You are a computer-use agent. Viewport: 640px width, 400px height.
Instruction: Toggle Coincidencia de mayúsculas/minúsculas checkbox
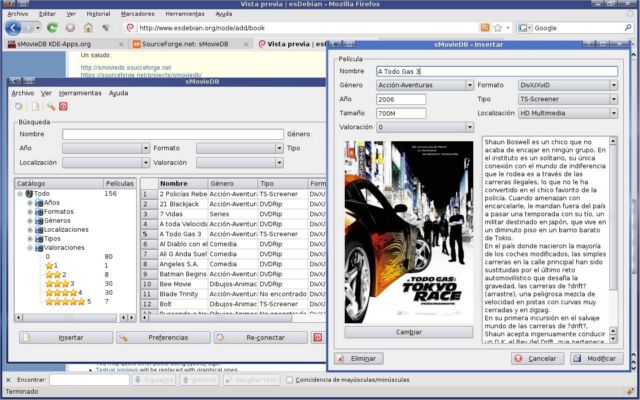point(289,380)
